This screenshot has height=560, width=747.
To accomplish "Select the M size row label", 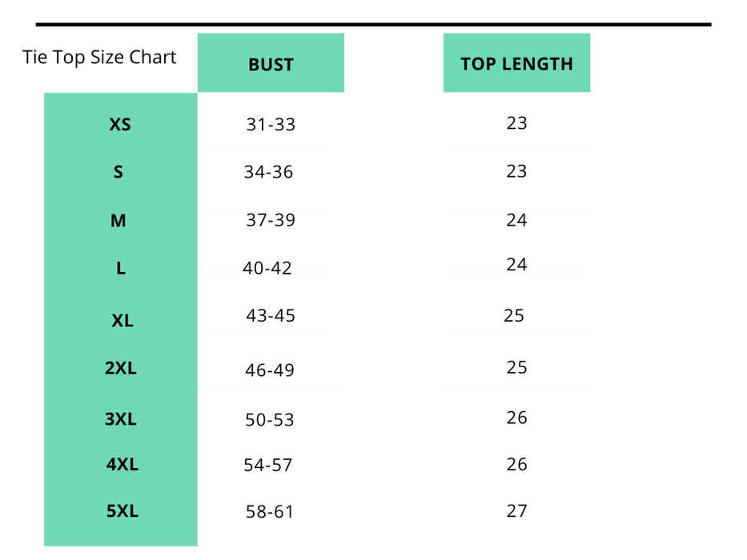I will pyautogui.click(x=118, y=221).
